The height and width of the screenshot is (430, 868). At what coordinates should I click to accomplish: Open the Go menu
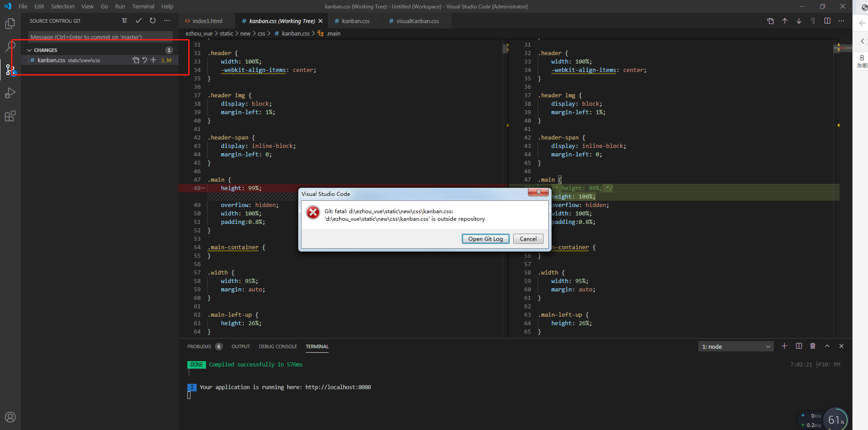[x=104, y=6]
